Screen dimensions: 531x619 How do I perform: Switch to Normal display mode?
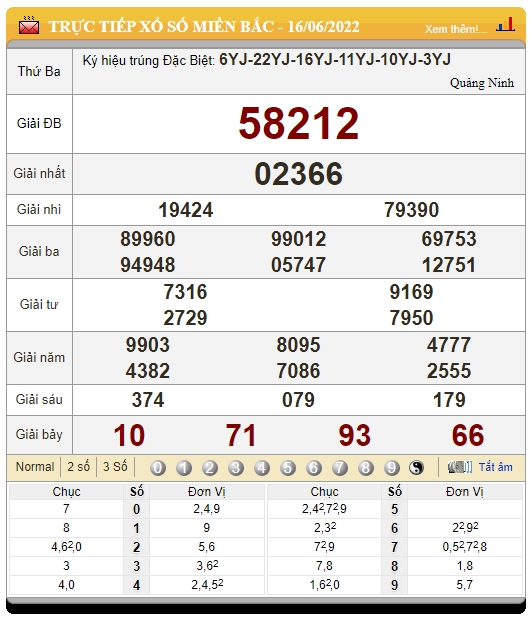tap(35, 467)
